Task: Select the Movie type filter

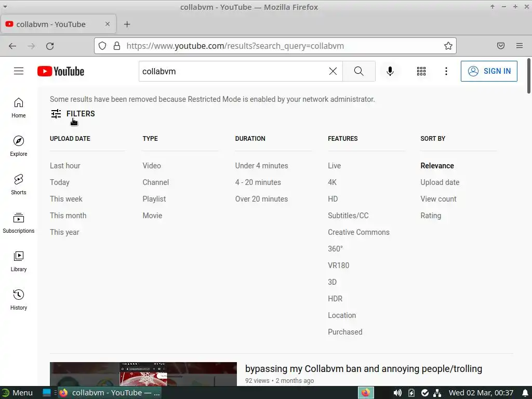Action: [x=152, y=216]
